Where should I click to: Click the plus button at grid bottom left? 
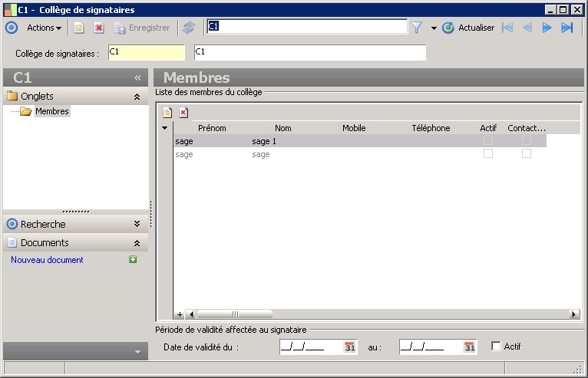180,314
